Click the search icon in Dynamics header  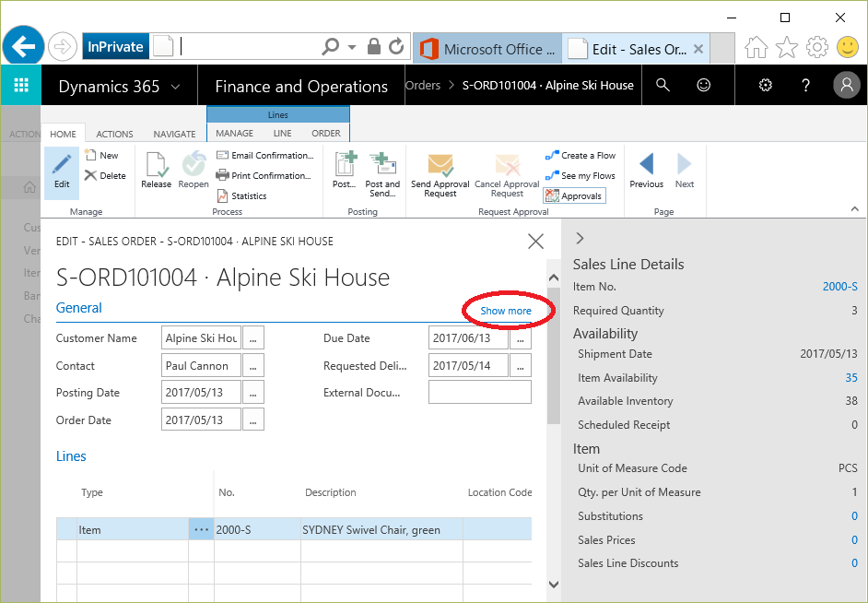point(663,85)
